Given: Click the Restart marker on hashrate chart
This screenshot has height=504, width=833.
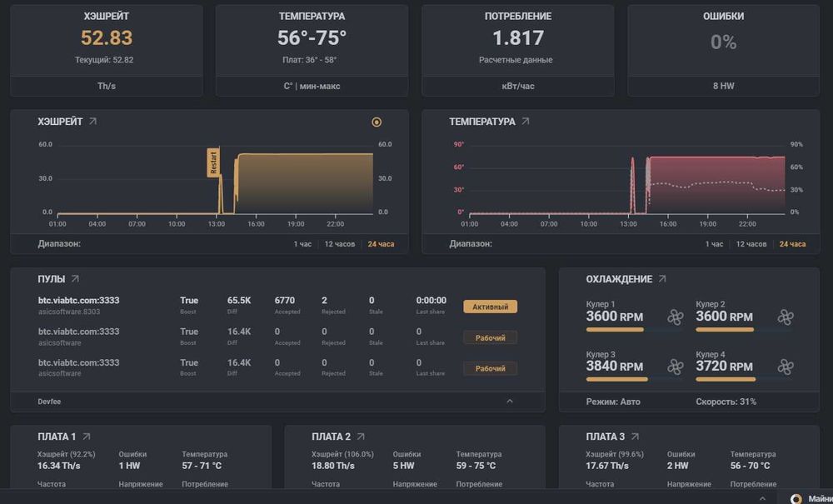Looking at the screenshot, I should [x=213, y=163].
